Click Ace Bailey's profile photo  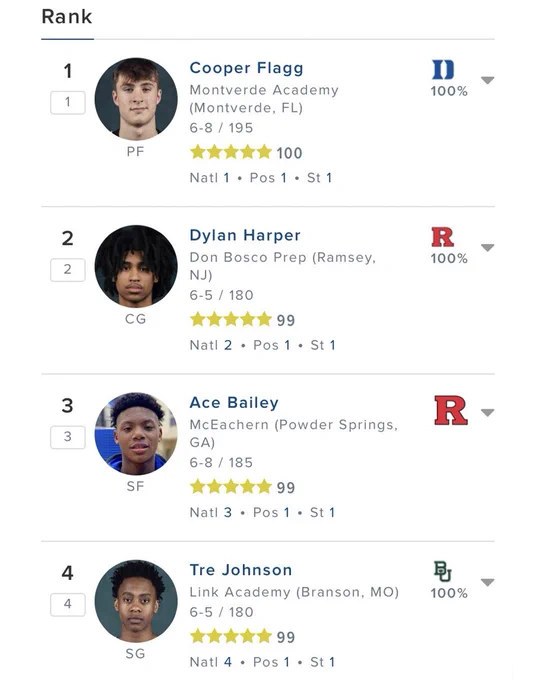pyautogui.click(x=136, y=434)
